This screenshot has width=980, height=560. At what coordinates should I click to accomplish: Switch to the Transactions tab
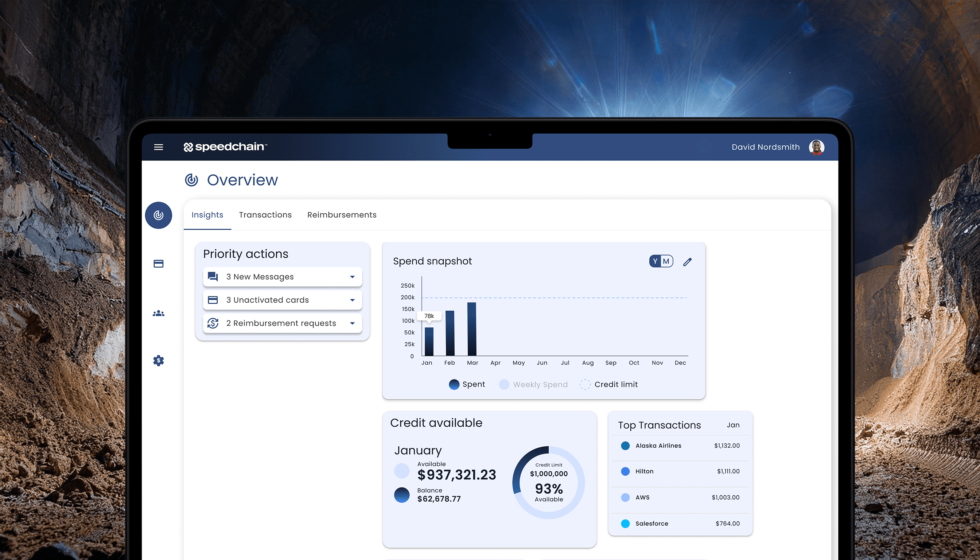(265, 215)
